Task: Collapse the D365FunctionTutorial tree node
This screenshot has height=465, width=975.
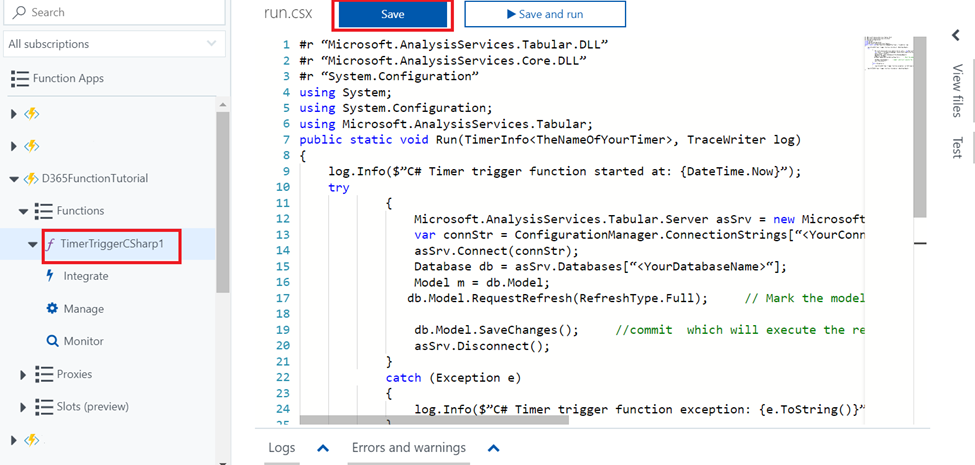Action: click(14, 179)
